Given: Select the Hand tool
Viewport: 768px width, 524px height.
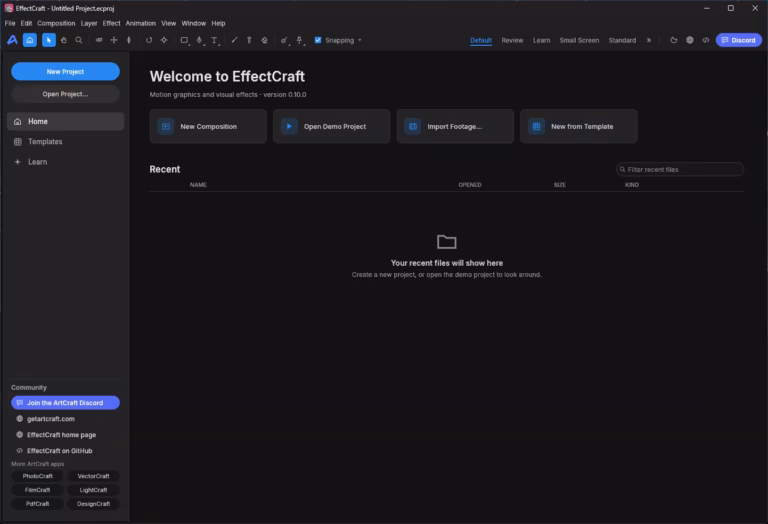Looking at the screenshot, I should [x=64, y=40].
